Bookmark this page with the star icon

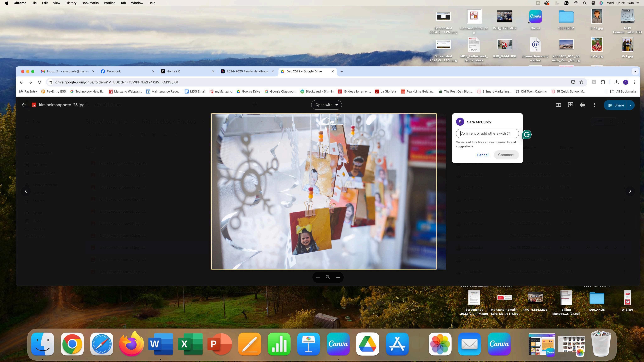pyautogui.click(x=581, y=82)
